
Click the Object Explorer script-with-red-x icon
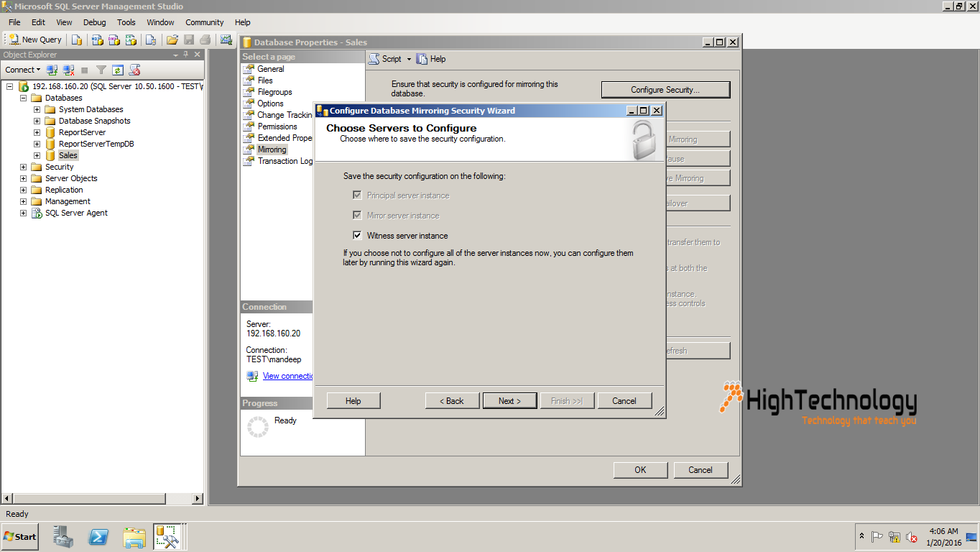(x=134, y=70)
